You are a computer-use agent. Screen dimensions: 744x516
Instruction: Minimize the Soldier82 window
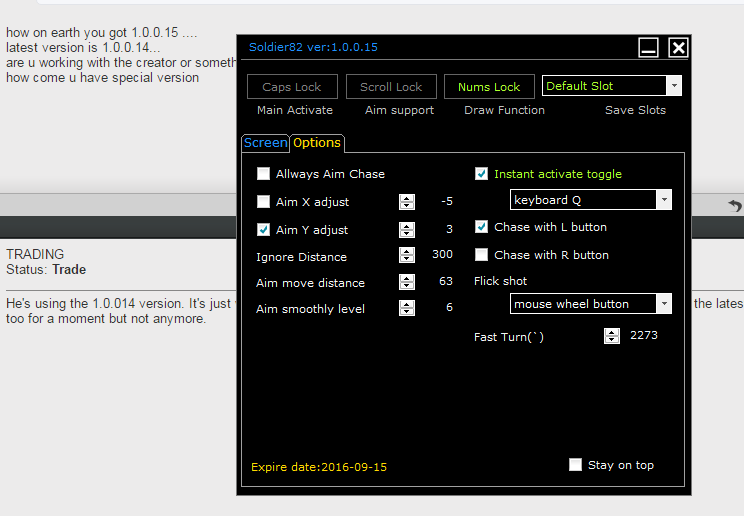(648, 47)
